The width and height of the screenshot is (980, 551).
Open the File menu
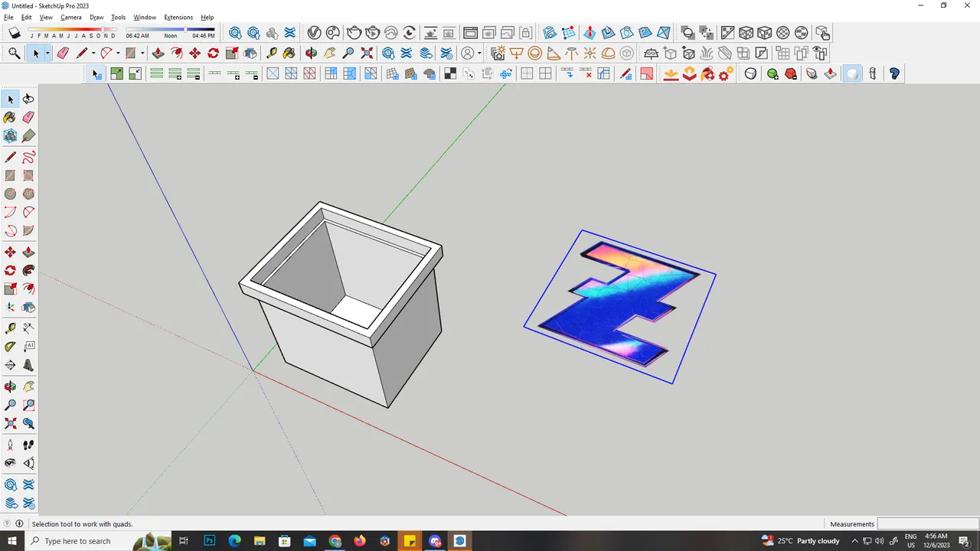(x=8, y=17)
